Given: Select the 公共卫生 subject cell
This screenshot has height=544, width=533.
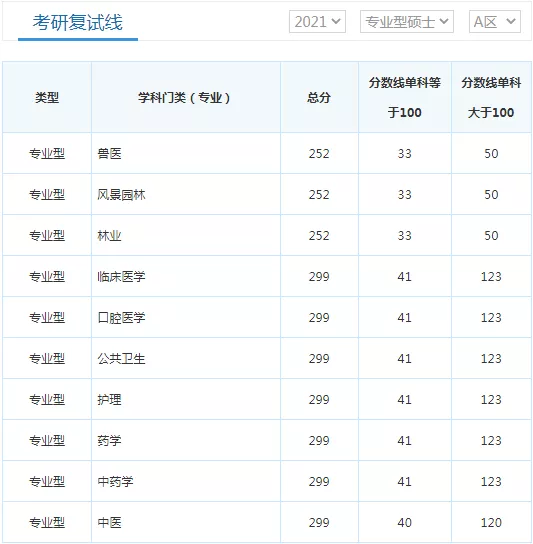Looking at the screenshot, I should tap(186, 358).
